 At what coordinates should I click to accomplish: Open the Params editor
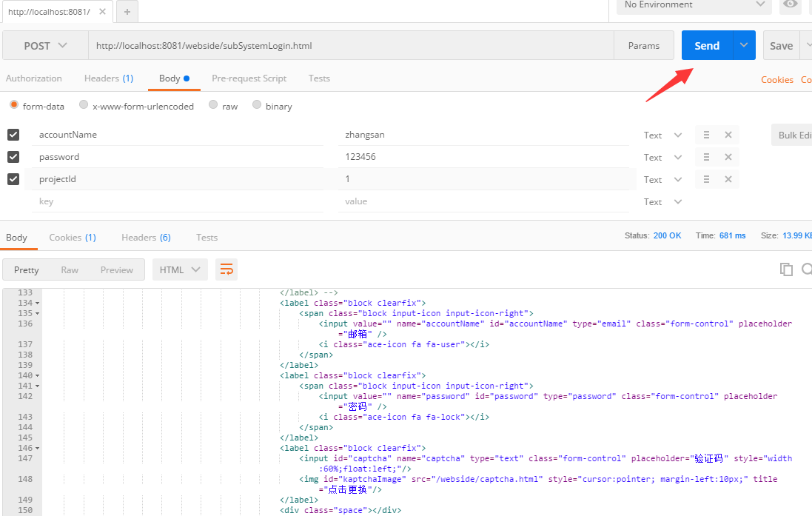644,46
